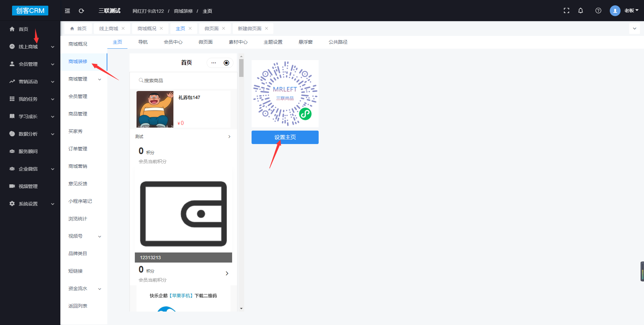Screen dimensions: 644x325
Task: Toggle fullscreen mode icon
Action: (x=567, y=11)
